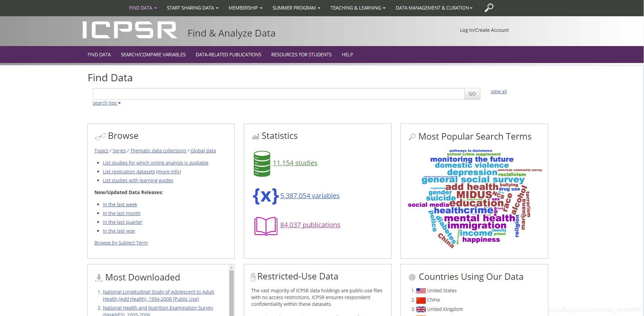Click the hand icon beside Restricted-Use Data

pyautogui.click(x=253, y=277)
